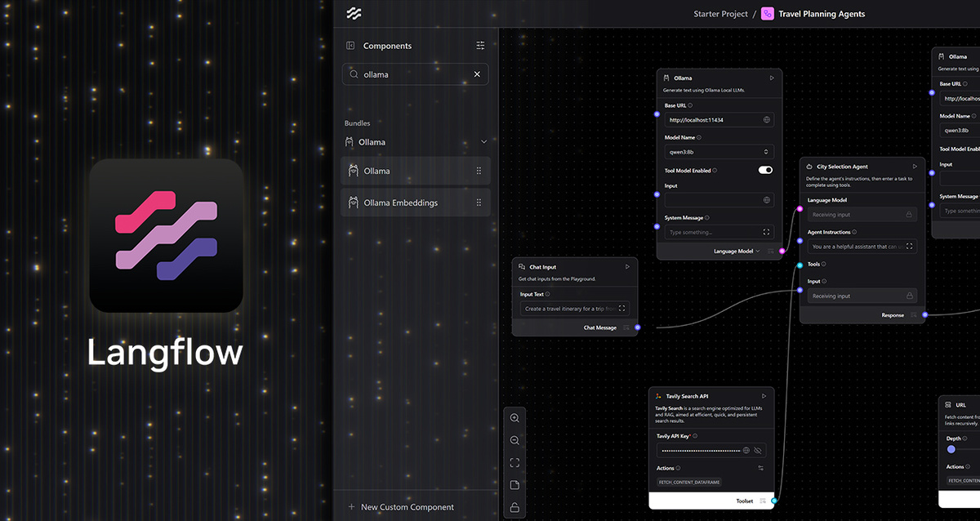Image resolution: width=980 pixels, height=521 pixels.
Task: Show info for agent Tools input
Action: click(x=825, y=265)
